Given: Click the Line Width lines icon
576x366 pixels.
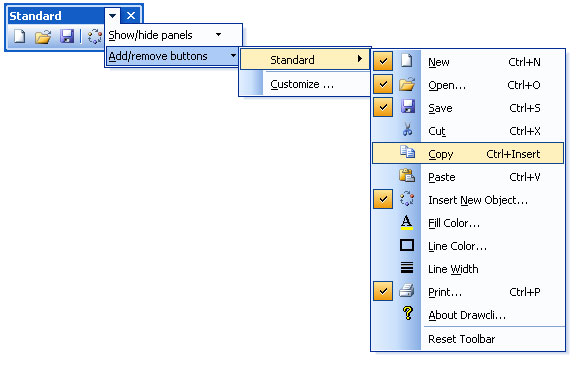Looking at the screenshot, I should (407, 268).
